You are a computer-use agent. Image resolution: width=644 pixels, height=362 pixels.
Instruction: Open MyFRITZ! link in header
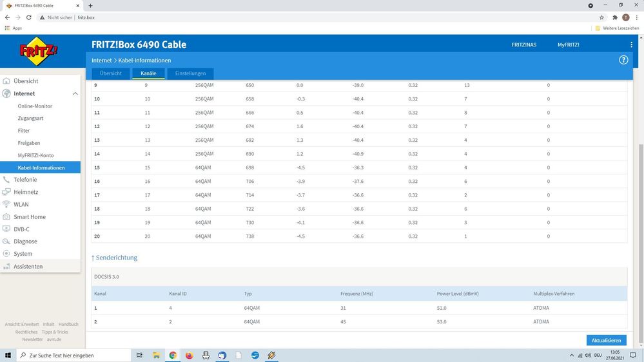point(569,44)
